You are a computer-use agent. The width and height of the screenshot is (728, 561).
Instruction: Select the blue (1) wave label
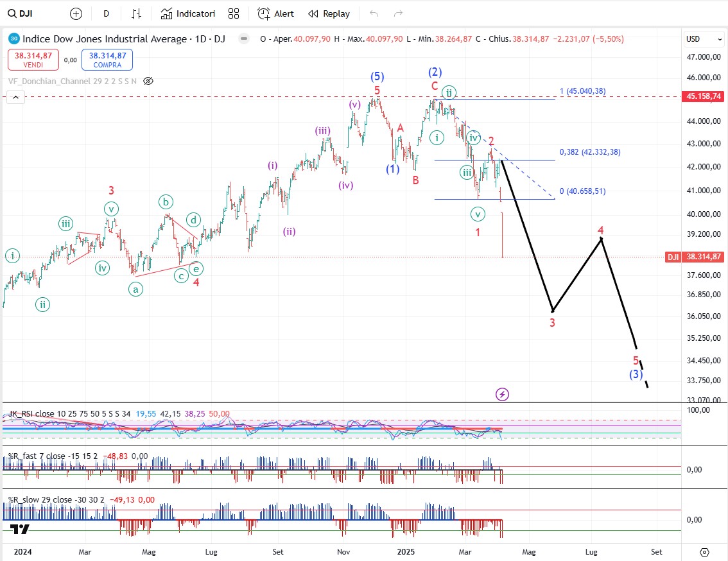click(393, 169)
